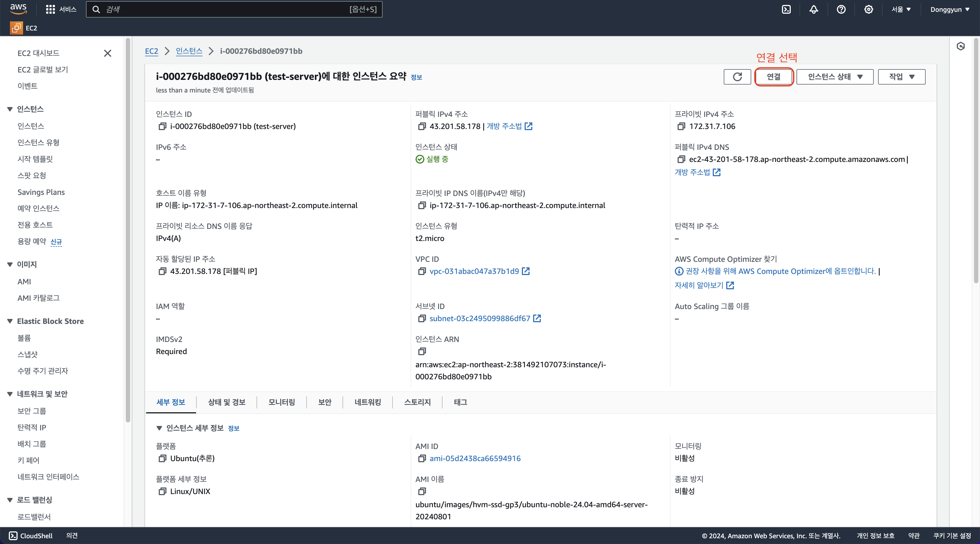980x544 pixels.
Task: Copy the instance ARN
Action: point(422,351)
